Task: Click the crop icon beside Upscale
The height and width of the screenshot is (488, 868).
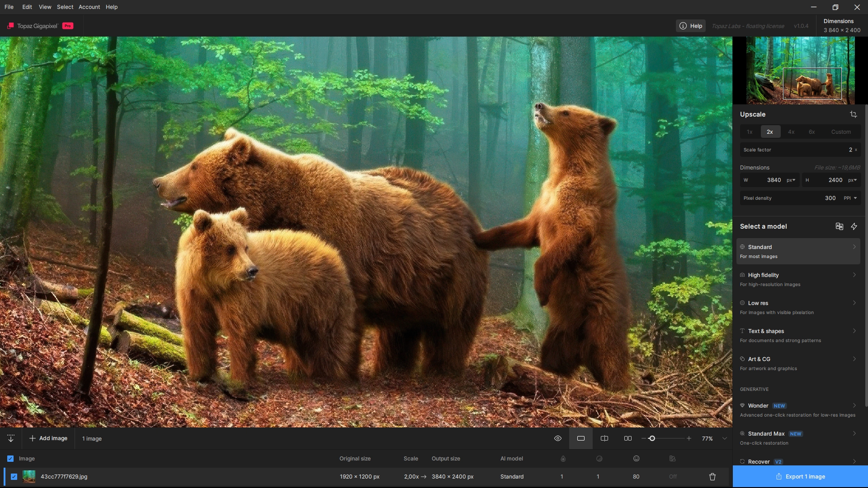Action: 853,114
